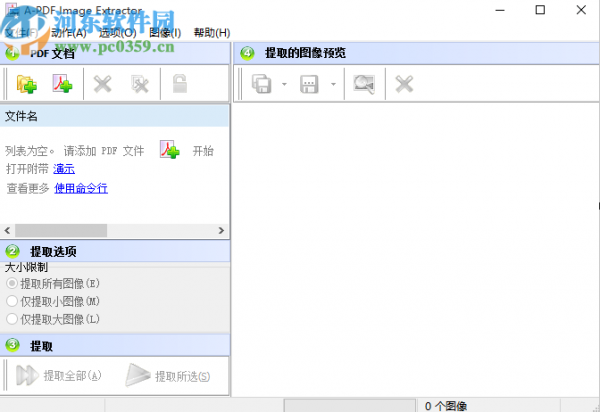Click the file list scrollbar right arrow
Image resolution: width=600 pixels, height=412 pixels.
click(221, 230)
